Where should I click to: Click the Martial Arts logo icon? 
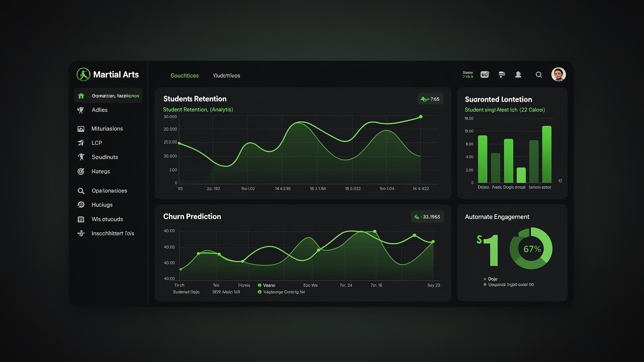point(83,74)
